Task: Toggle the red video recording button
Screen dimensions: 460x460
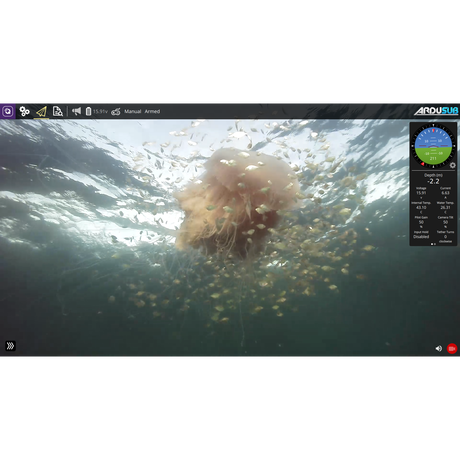Action: coord(452,348)
